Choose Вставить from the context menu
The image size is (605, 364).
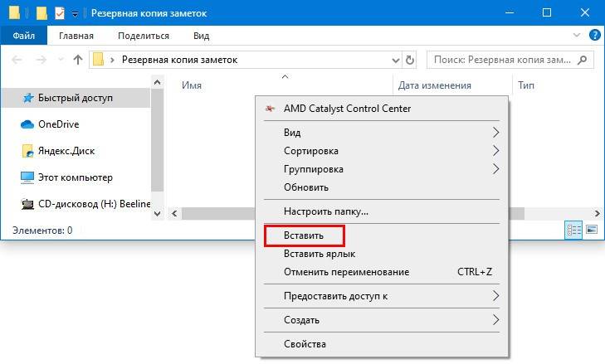coord(304,235)
